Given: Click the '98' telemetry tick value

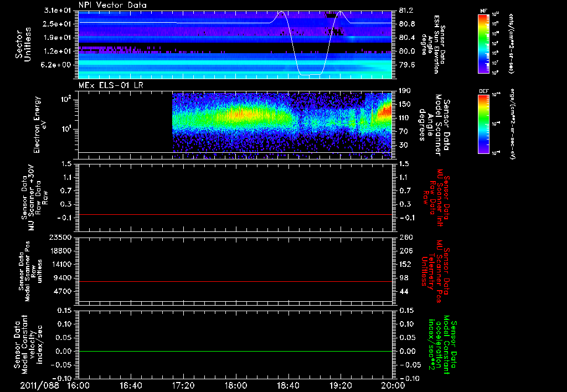Looking at the screenshot, I should [404, 278].
